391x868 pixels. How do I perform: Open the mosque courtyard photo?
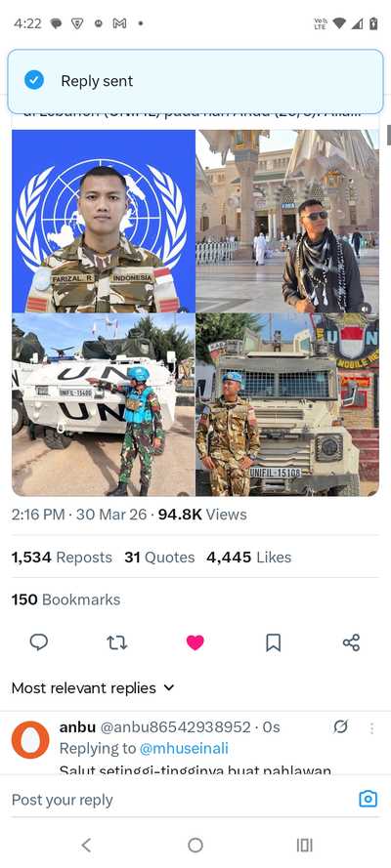point(287,222)
